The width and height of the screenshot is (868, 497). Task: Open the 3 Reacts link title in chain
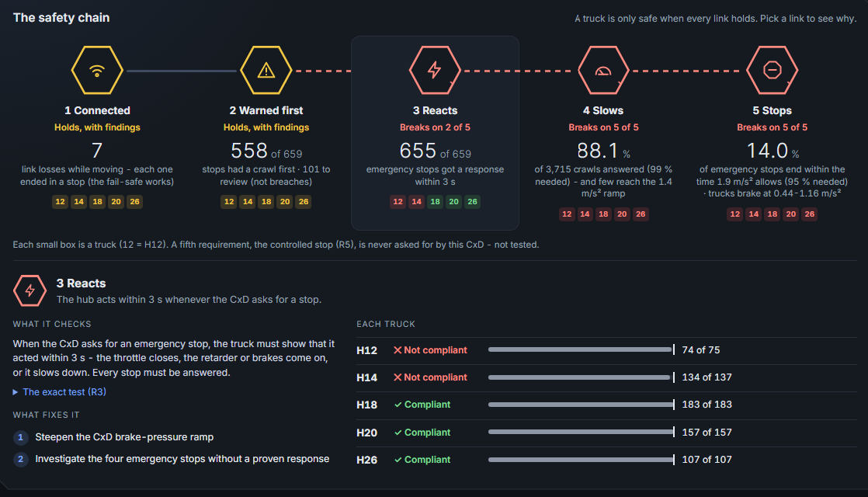[x=435, y=110]
